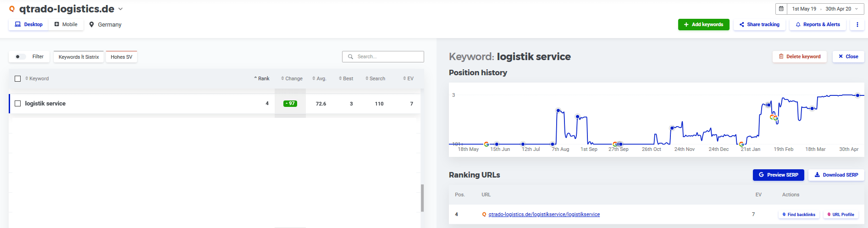Click the Google update marker near 27th Sep
This screenshot has height=228, width=868.
click(x=615, y=144)
